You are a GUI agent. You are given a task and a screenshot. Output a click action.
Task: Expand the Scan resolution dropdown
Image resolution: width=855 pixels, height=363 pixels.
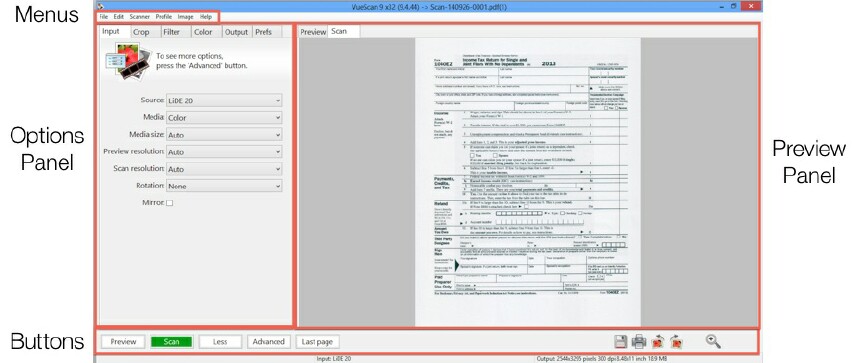[x=224, y=169]
